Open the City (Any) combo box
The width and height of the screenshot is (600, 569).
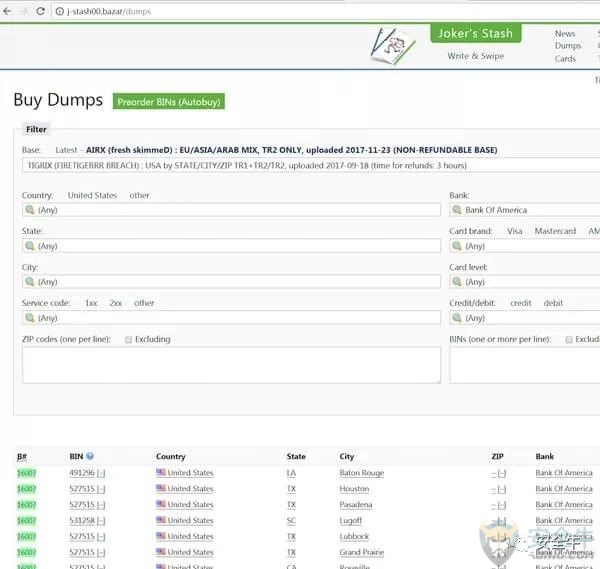[x=231, y=282]
